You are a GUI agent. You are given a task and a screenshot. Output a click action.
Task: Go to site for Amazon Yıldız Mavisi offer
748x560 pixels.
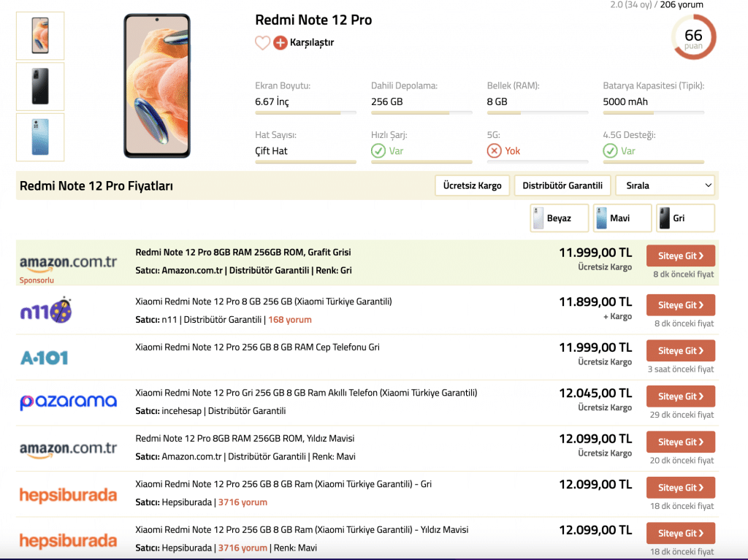[x=681, y=442]
